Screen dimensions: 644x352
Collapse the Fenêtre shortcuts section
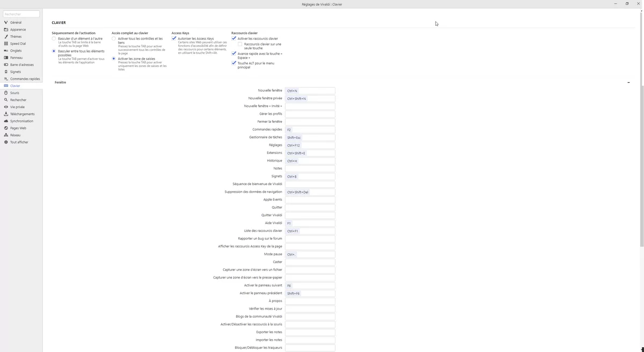[628, 83]
